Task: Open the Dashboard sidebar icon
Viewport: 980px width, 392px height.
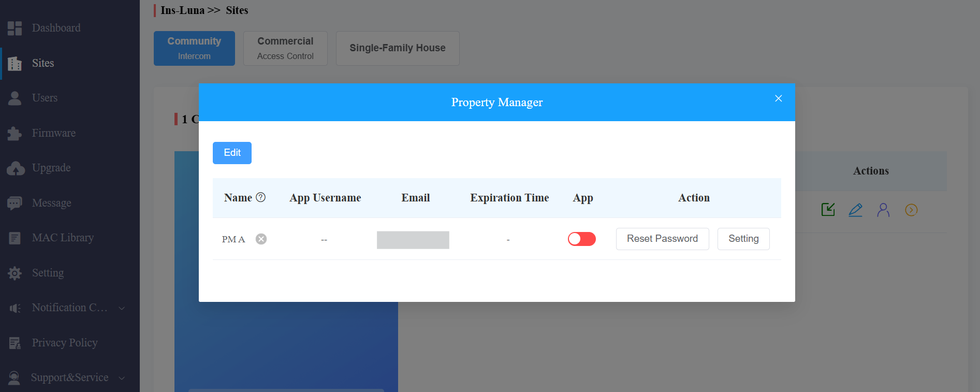Action: point(14,28)
